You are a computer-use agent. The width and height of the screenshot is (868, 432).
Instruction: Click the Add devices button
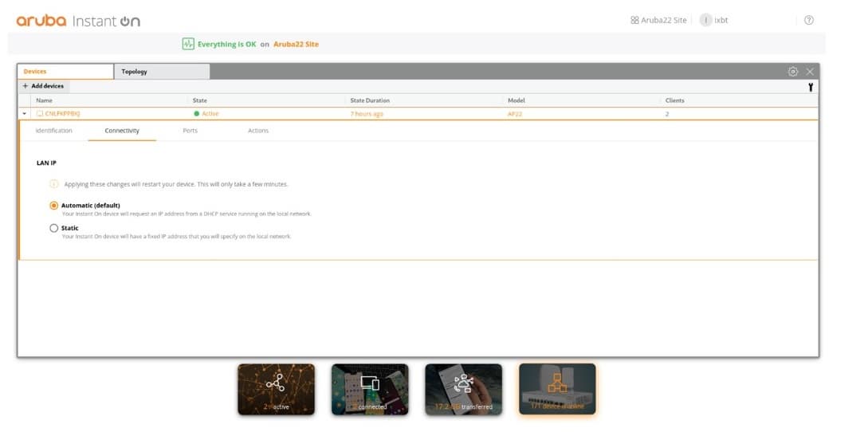coord(43,86)
